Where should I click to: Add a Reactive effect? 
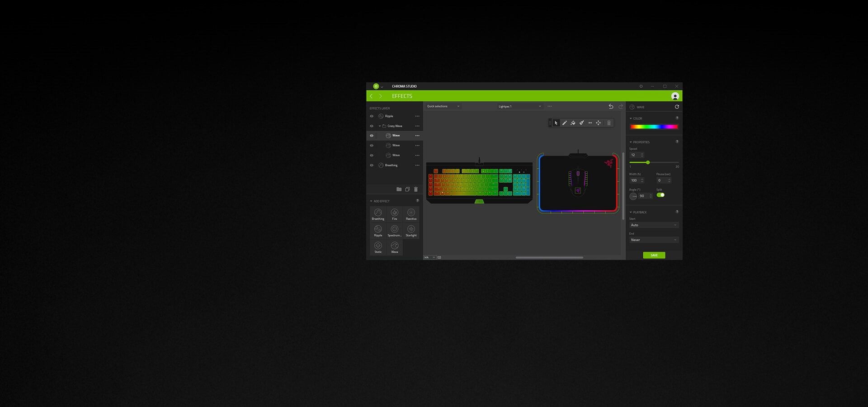(x=411, y=214)
